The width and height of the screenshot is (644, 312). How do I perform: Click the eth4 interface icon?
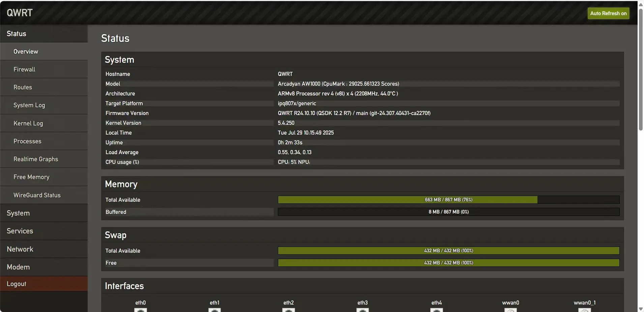[436, 310]
